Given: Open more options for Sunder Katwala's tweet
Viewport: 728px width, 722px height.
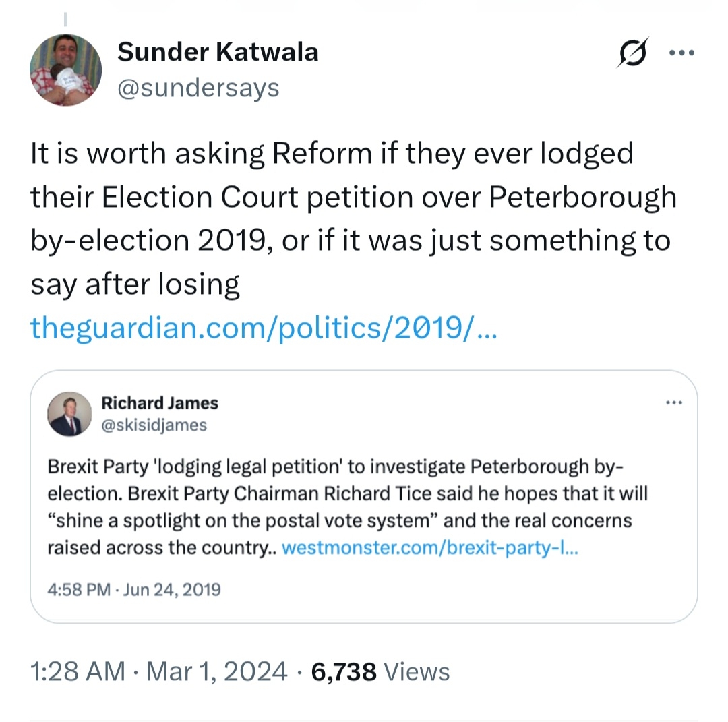Looking at the screenshot, I should click(680, 53).
